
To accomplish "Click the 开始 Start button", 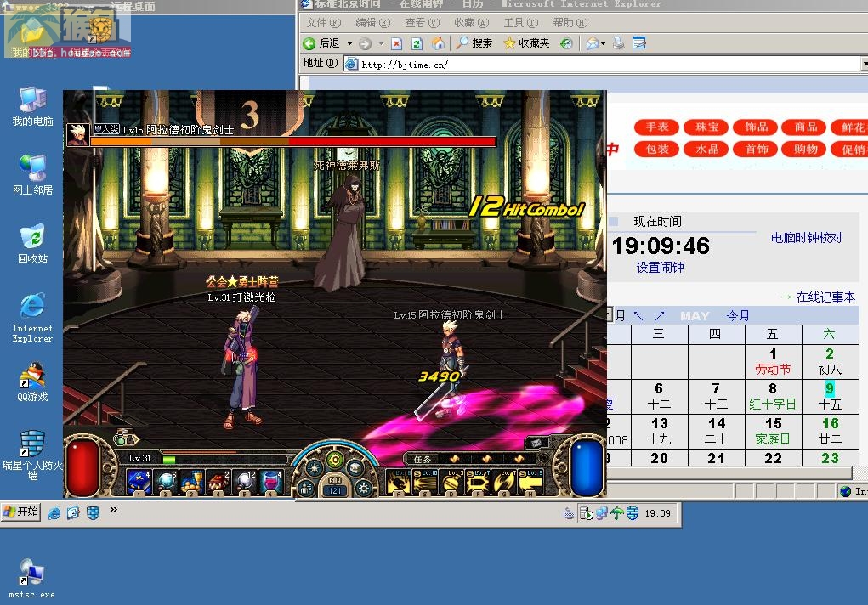I will click(20, 512).
